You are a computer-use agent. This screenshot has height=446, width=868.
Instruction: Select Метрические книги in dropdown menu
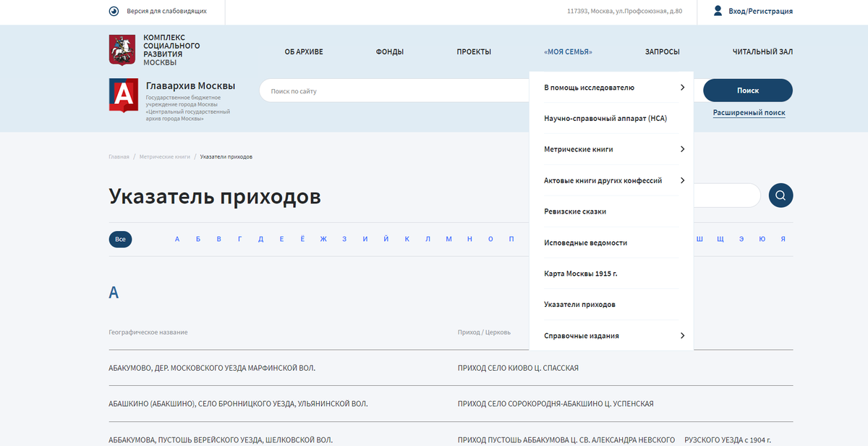tap(579, 149)
